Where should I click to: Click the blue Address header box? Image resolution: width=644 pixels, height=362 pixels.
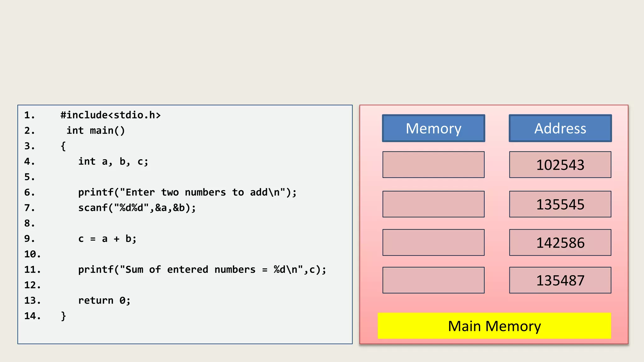click(x=560, y=128)
